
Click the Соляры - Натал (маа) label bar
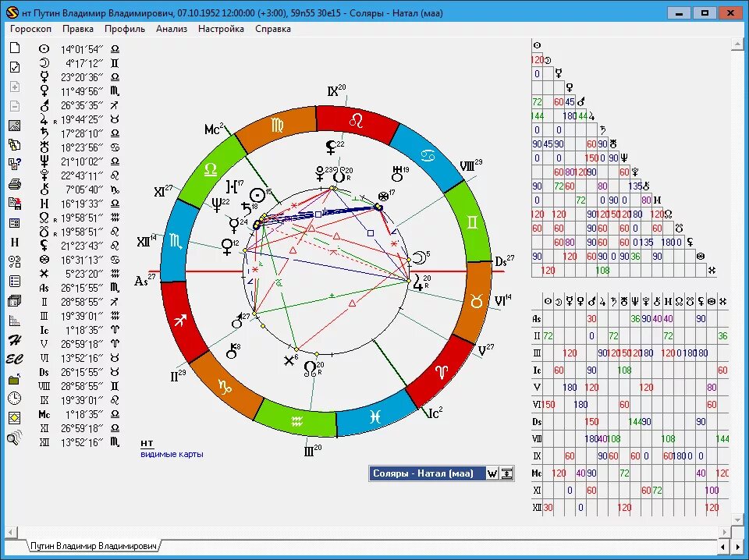(x=427, y=473)
